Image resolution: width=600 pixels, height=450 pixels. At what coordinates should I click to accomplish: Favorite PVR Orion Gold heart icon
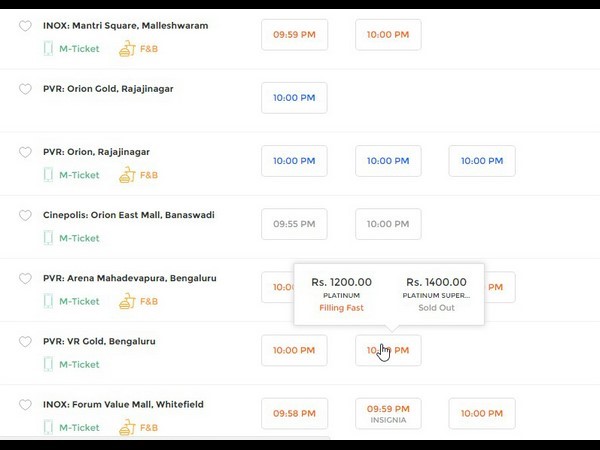click(x=25, y=89)
